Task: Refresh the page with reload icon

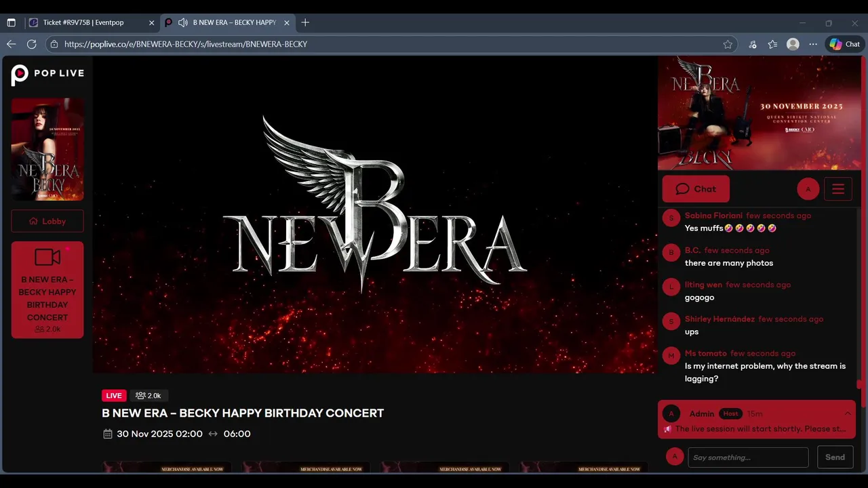Action: [31, 44]
